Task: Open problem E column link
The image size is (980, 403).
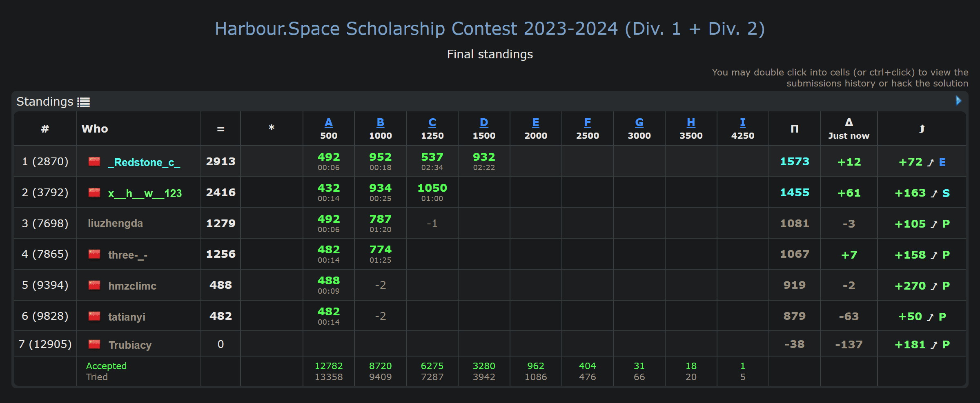Action: (x=536, y=122)
